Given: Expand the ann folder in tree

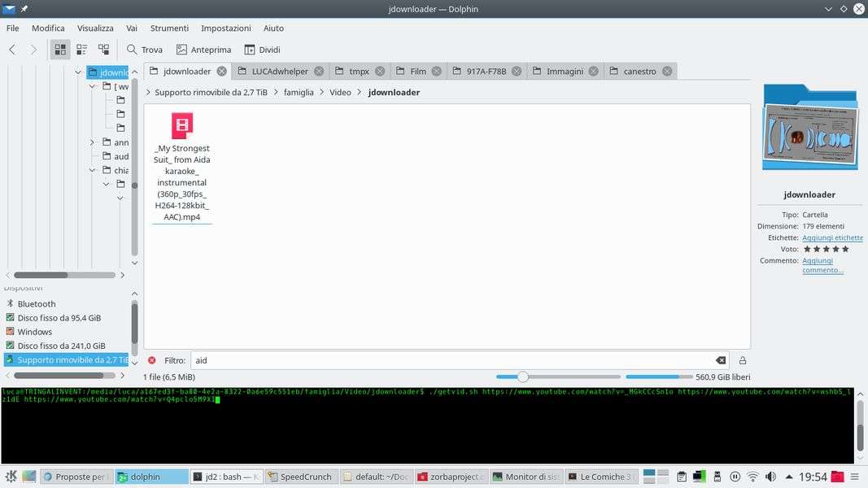Looking at the screenshot, I should [93, 142].
